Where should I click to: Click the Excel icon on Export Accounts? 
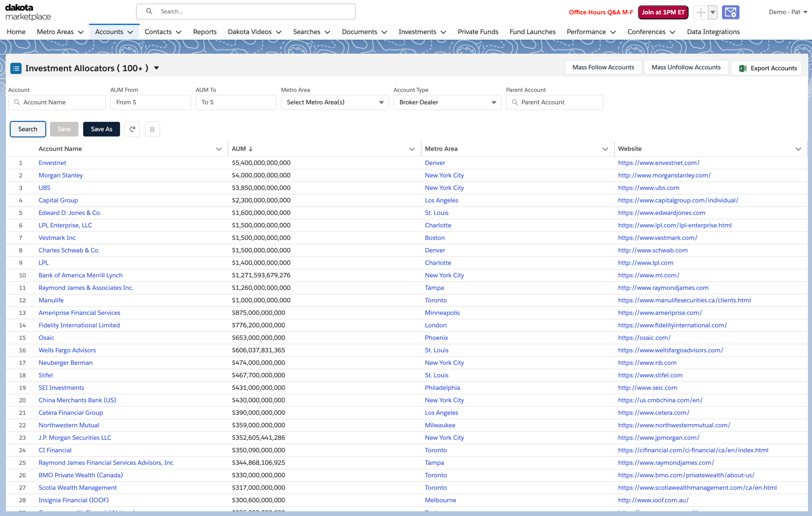coord(743,68)
